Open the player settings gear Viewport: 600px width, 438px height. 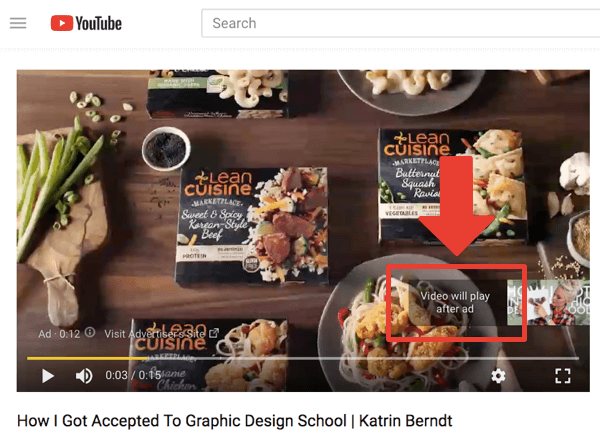point(498,376)
